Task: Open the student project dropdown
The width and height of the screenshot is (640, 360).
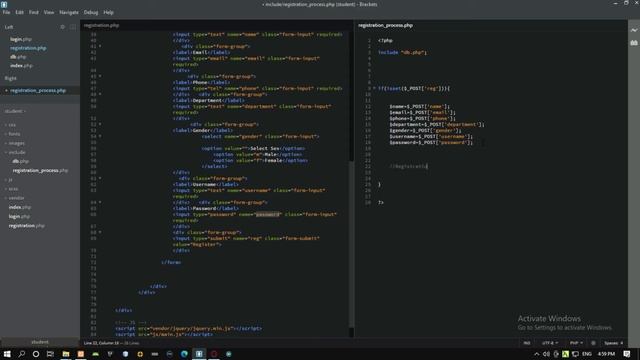Action: 15,111
